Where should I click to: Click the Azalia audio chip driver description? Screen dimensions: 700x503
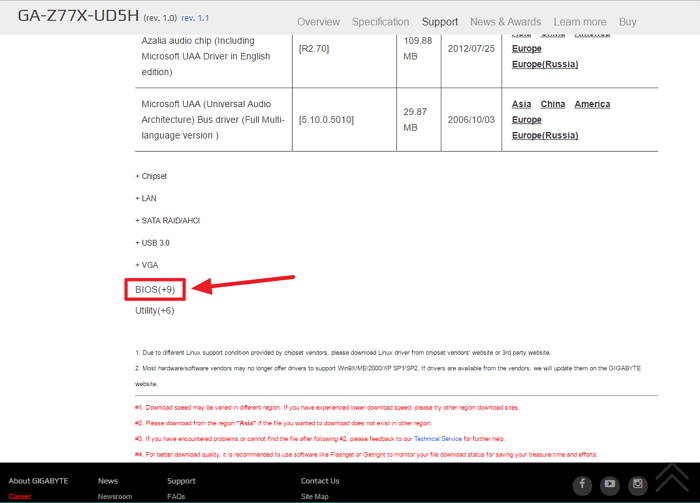point(206,56)
